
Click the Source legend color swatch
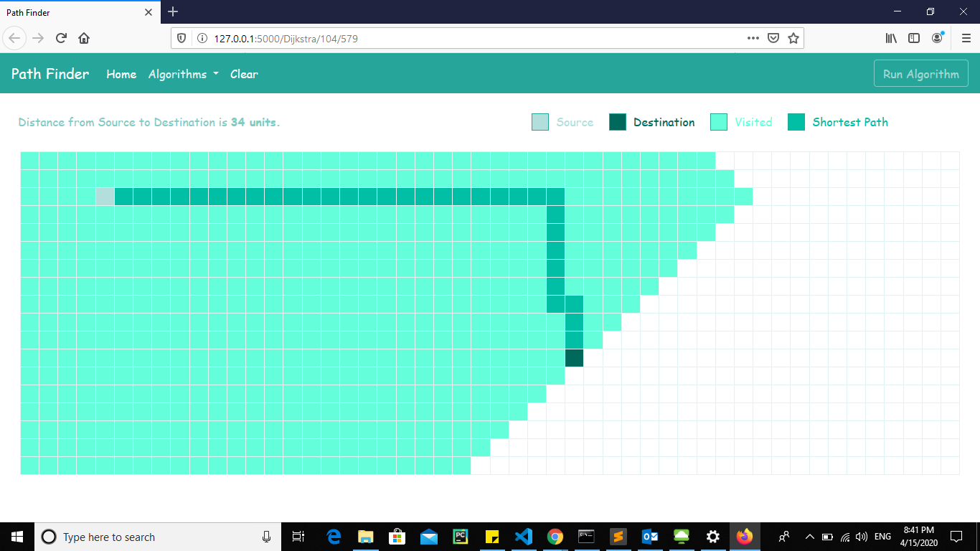(x=540, y=122)
